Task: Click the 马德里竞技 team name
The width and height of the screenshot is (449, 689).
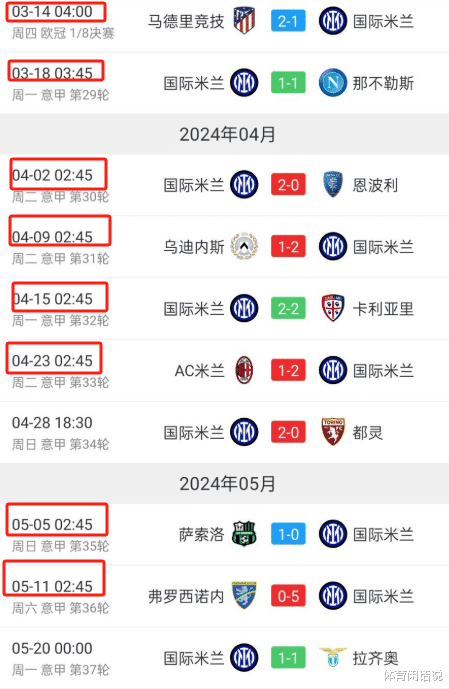Action: pos(186,21)
